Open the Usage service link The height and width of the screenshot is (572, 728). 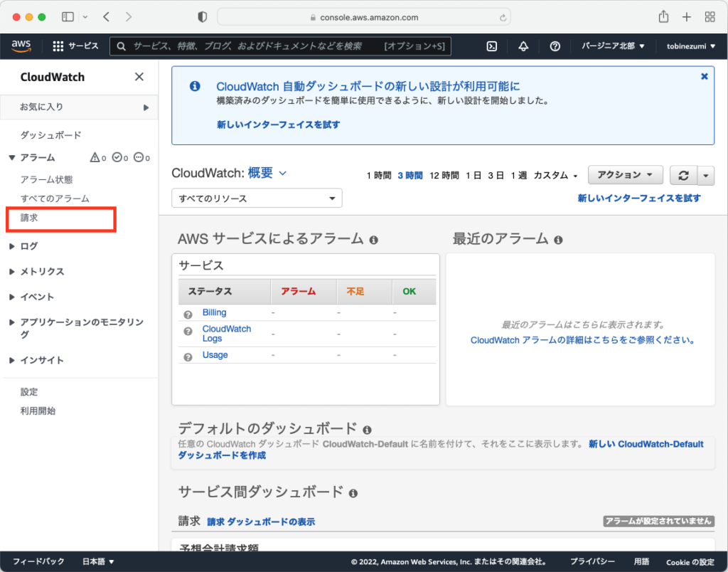[x=215, y=355]
